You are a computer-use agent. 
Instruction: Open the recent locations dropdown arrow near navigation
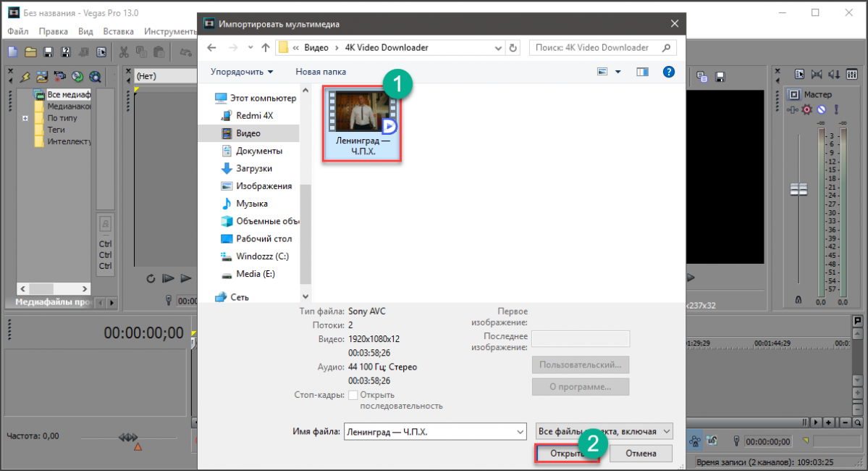click(250, 48)
